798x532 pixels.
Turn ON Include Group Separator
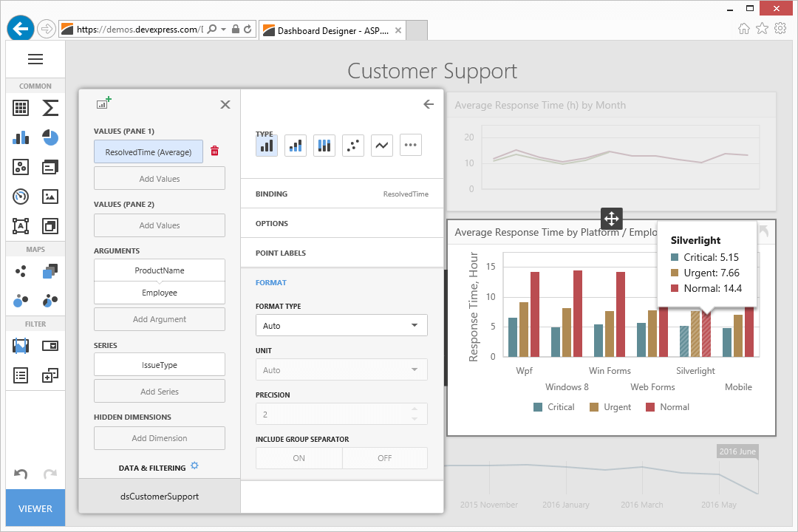click(x=299, y=458)
